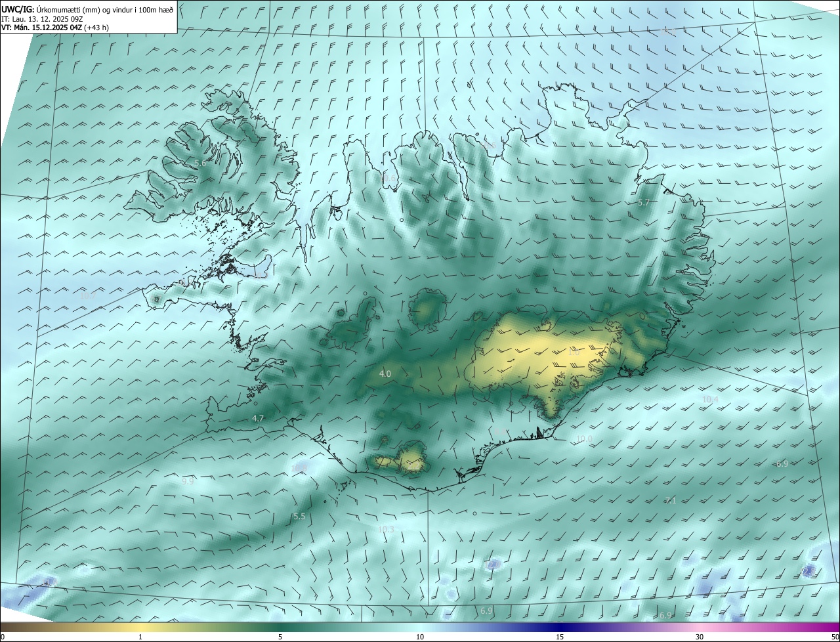
Task: Click the map value 9.9 southwest of Iceland
Action: (x=188, y=481)
